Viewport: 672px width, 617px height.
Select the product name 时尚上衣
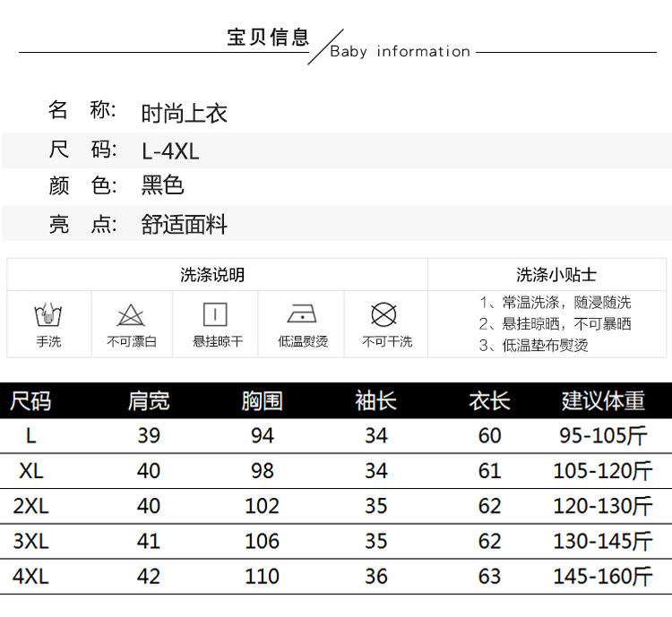pos(185,114)
